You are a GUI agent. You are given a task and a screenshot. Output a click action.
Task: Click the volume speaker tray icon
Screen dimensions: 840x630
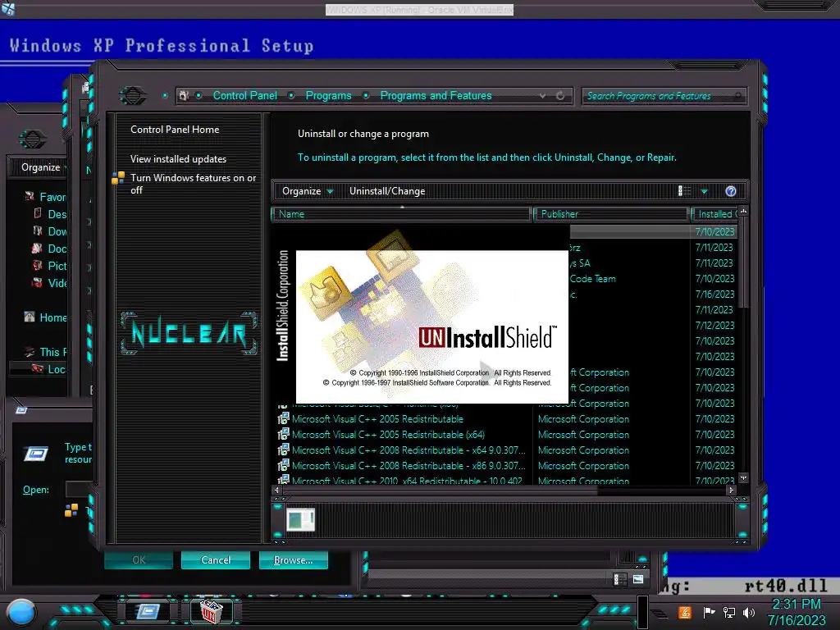pos(749,612)
